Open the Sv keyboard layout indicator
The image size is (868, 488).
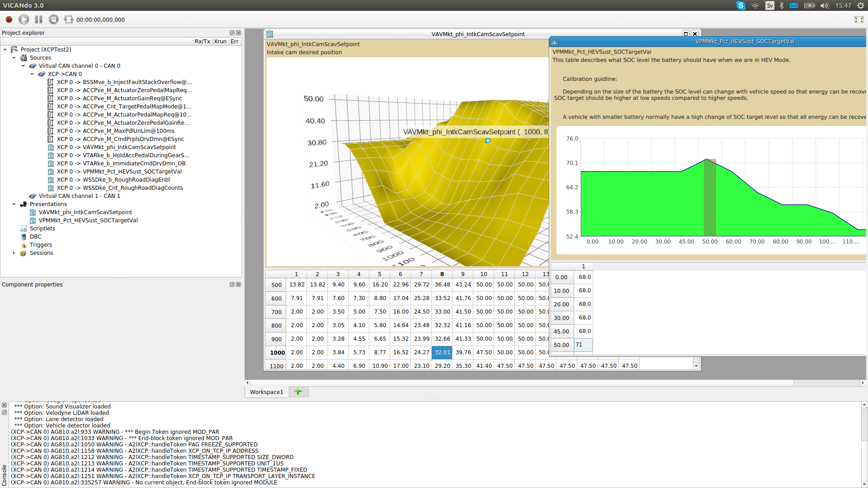[769, 5]
